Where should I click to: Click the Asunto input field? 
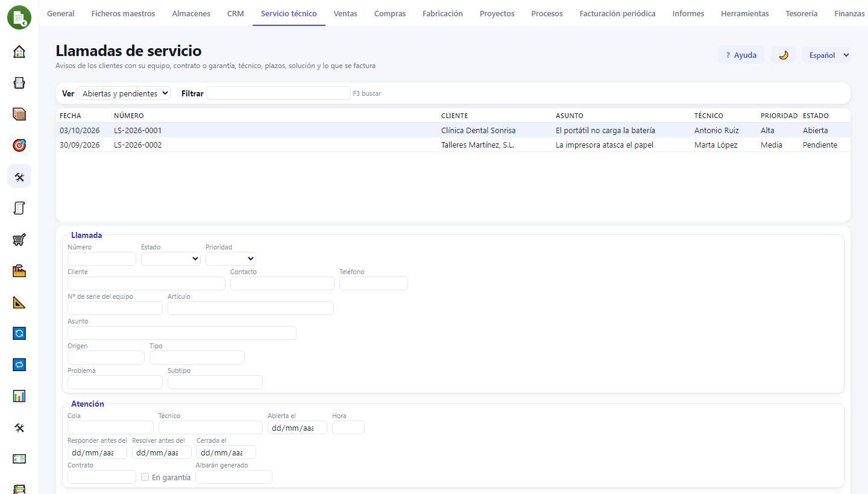[x=182, y=333]
